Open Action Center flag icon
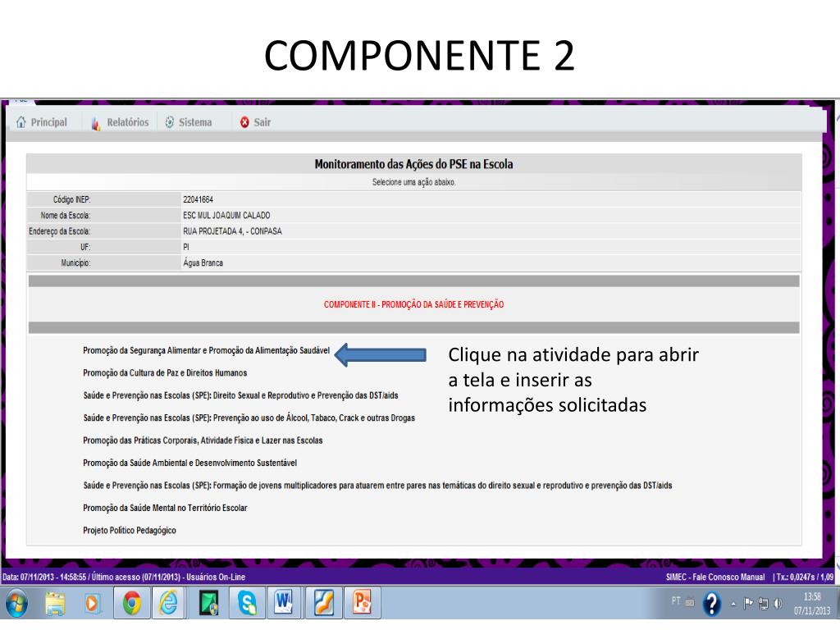840x630 pixels. tap(748, 604)
